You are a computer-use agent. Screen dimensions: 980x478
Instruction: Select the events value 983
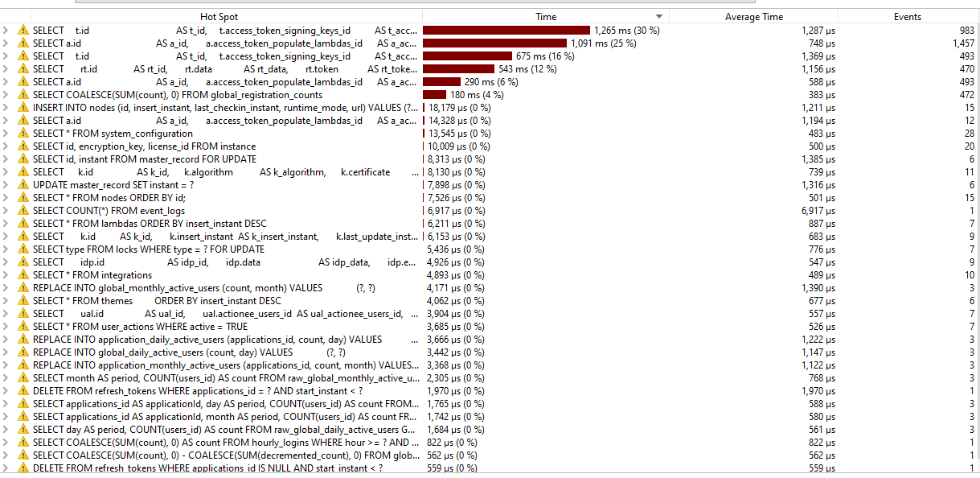coord(967,31)
